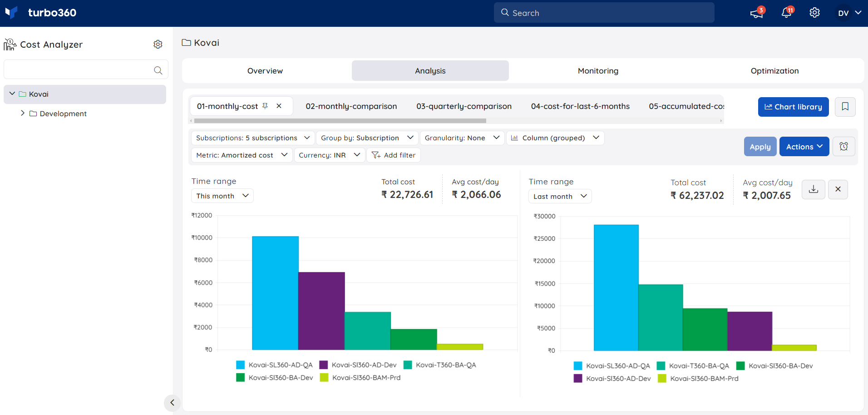Open the notifications bell icon
This screenshot has height=415, width=868.
tap(787, 13)
